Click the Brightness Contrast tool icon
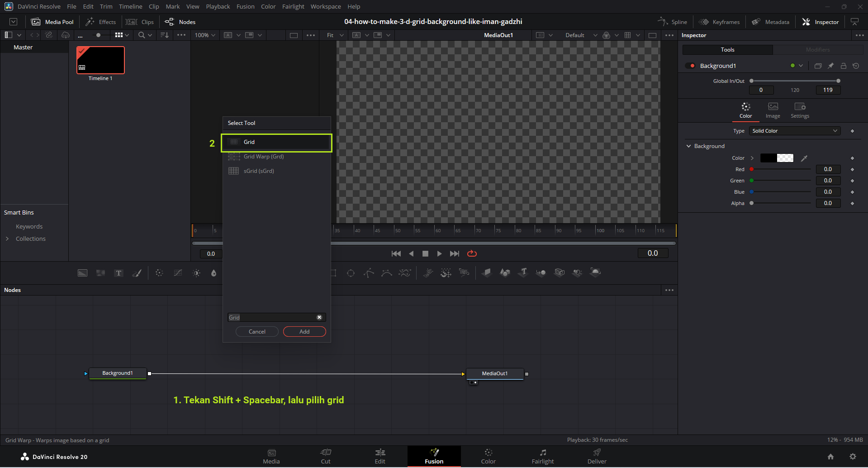The image size is (868, 468). (196, 273)
